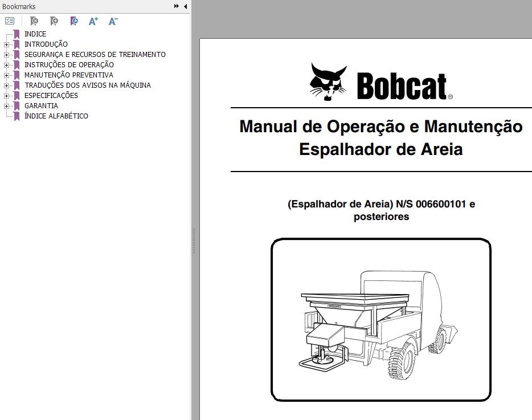Expand the INTRODUÇÃO bookmark
The height and width of the screenshot is (420, 532).
click(6, 44)
